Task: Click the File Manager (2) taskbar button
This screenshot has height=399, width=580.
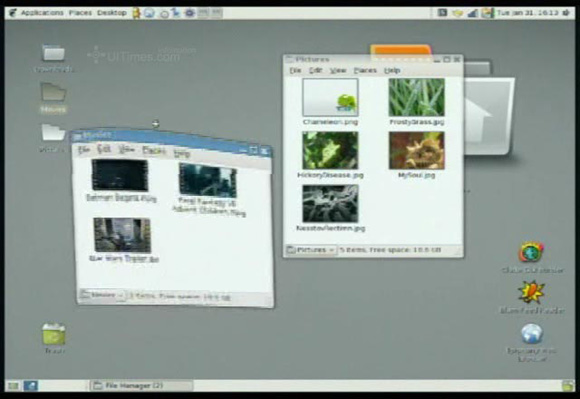Action: pyautogui.click(x=141, y=385)
